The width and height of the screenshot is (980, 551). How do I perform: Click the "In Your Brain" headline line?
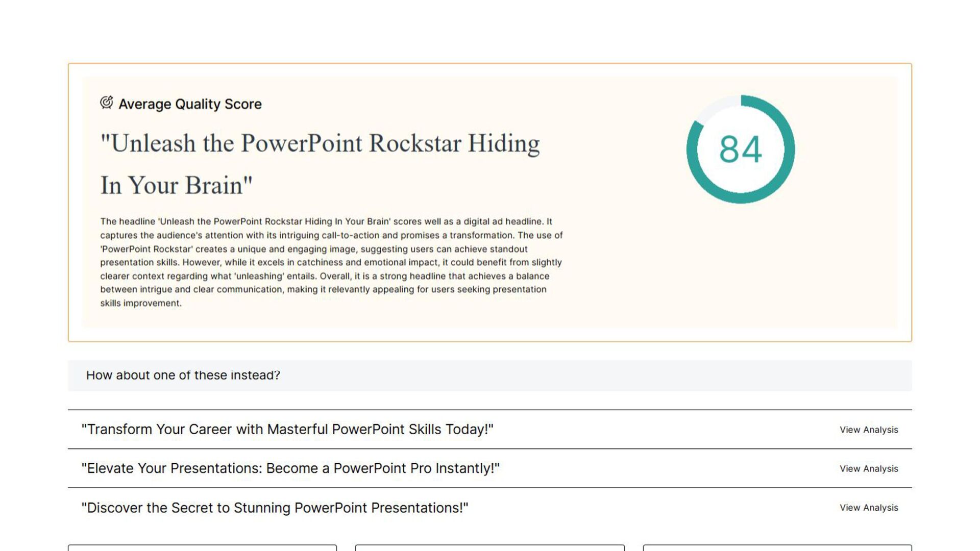coord(176,185)
